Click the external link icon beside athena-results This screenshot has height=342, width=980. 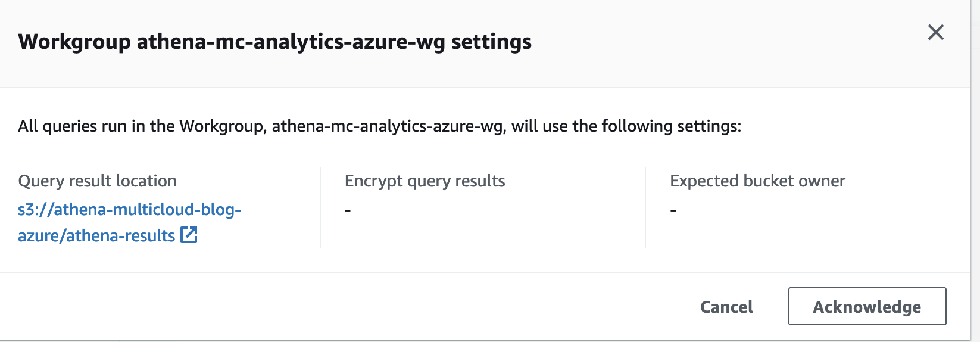click(x=189, y=235)
